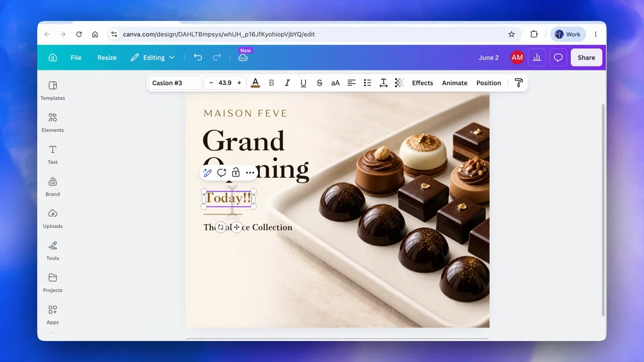Viewport: 644px width, 362px height.
Task: Open the comments speech bubble
Action: point(558,57)
